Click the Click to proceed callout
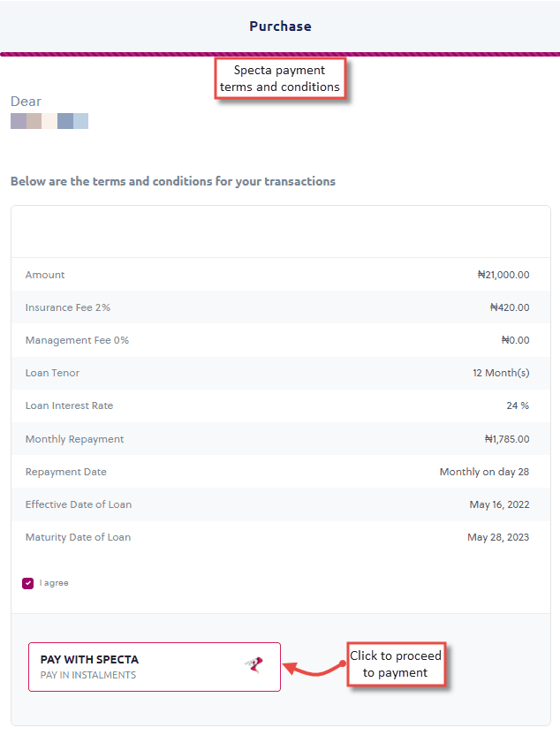Screen dimensions: 560x735 point(395,664)
